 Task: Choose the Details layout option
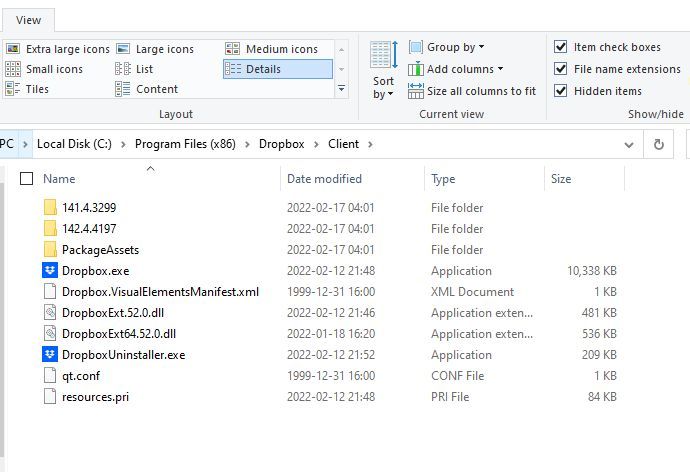click(278, 69)
